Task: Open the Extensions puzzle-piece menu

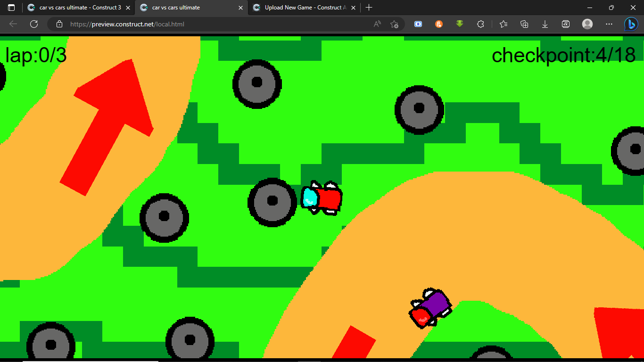Action: click(480, 24)
